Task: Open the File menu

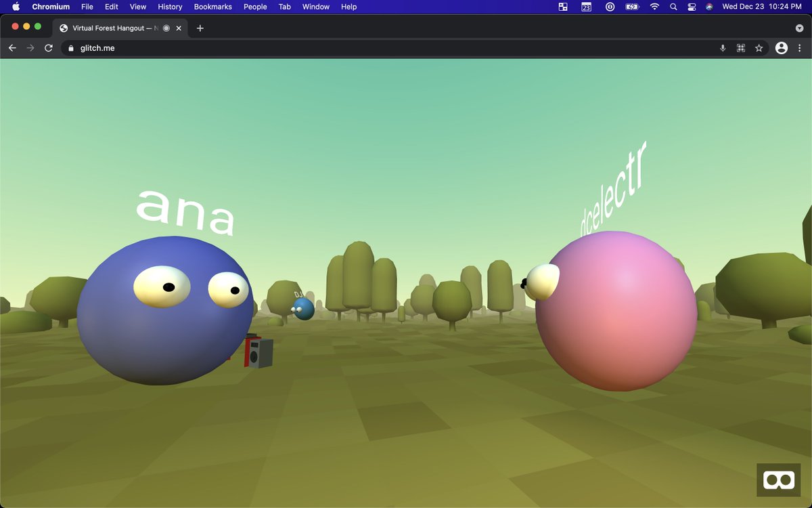Action: (87, 7)
